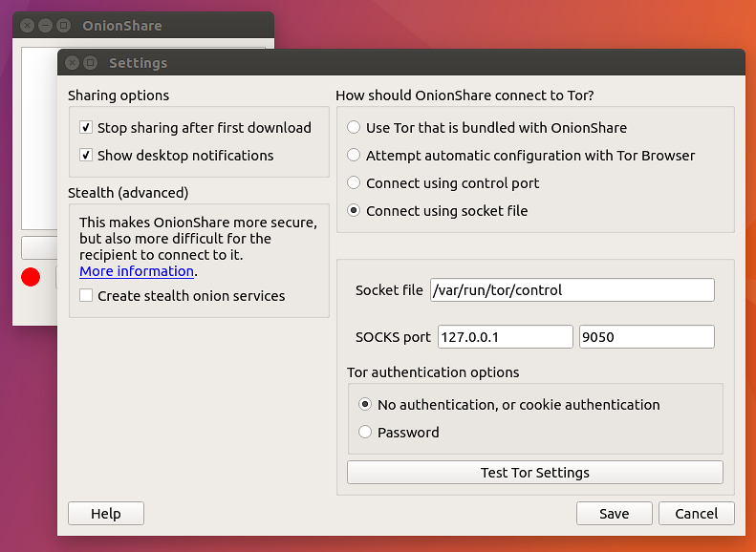Close the Settings dialog window
This screenshot has width=756, height=552.
pyautogui.click(x=72, y=63)
